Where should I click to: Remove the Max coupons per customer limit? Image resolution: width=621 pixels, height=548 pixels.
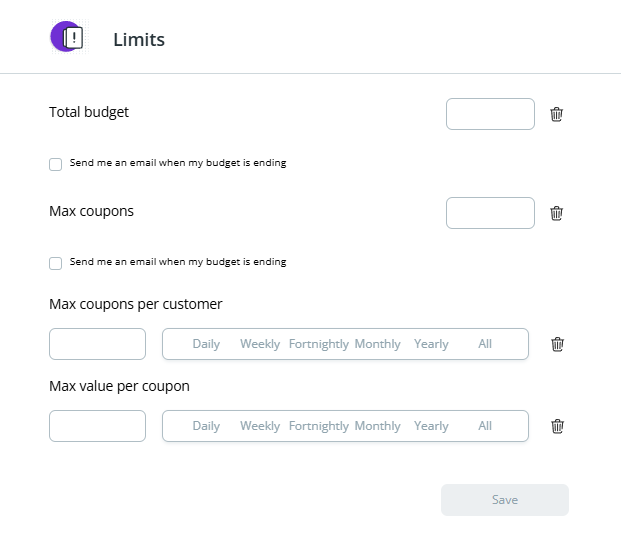(557, 344)
